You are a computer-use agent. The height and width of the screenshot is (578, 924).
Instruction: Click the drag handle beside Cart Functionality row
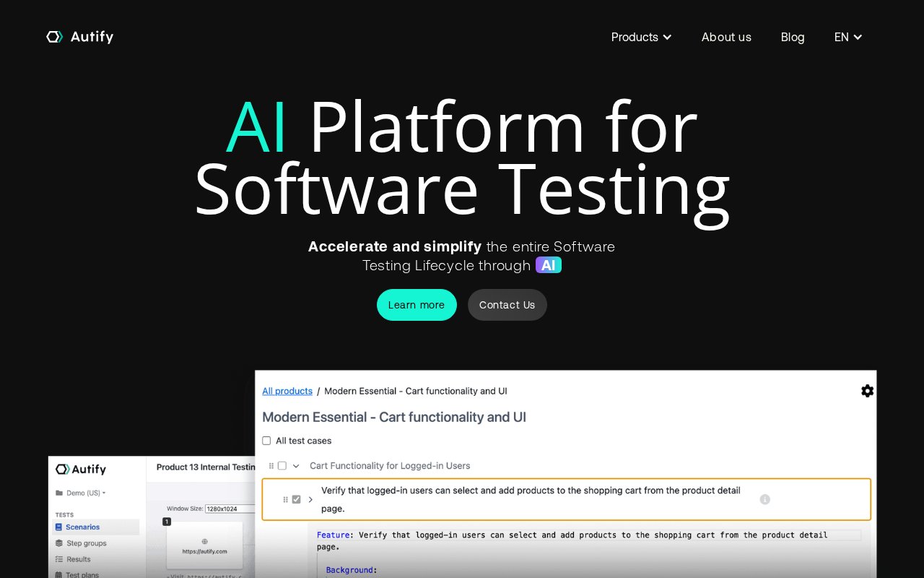point(271,466)
